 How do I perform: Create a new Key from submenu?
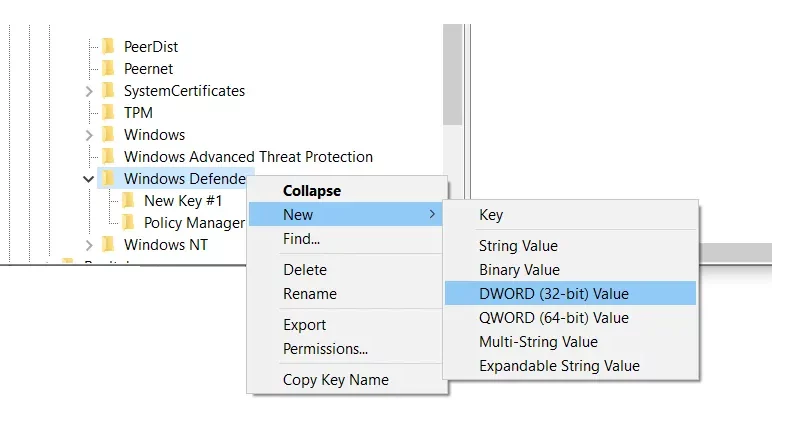(x=570, y=215)
